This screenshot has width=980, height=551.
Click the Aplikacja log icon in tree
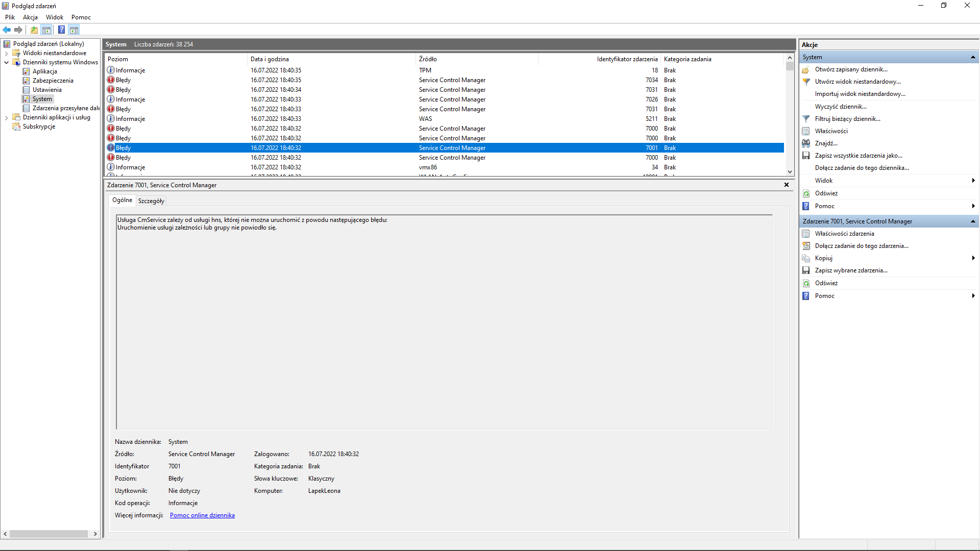pos(27,71)
